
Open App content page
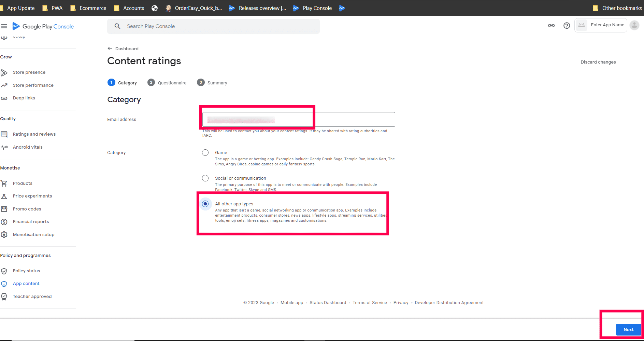click(x=26, y=284)
